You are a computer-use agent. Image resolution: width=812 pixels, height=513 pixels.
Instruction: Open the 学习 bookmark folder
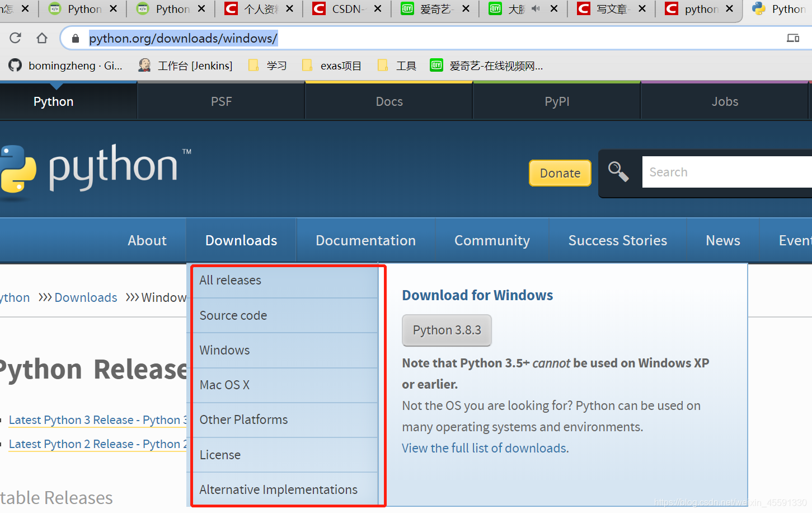tap(267, 66)
